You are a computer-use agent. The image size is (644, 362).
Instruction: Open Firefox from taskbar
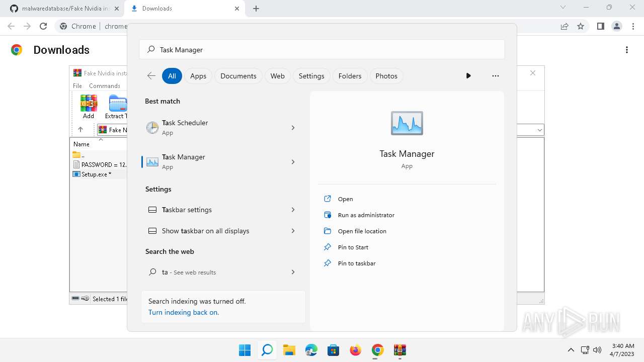point(355,350)
